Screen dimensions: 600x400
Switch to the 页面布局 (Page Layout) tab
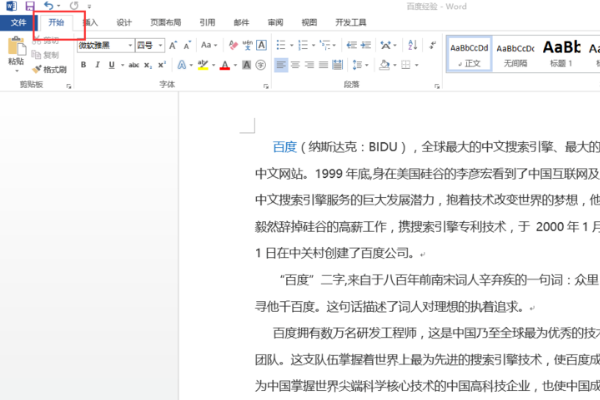coord(166,21)
